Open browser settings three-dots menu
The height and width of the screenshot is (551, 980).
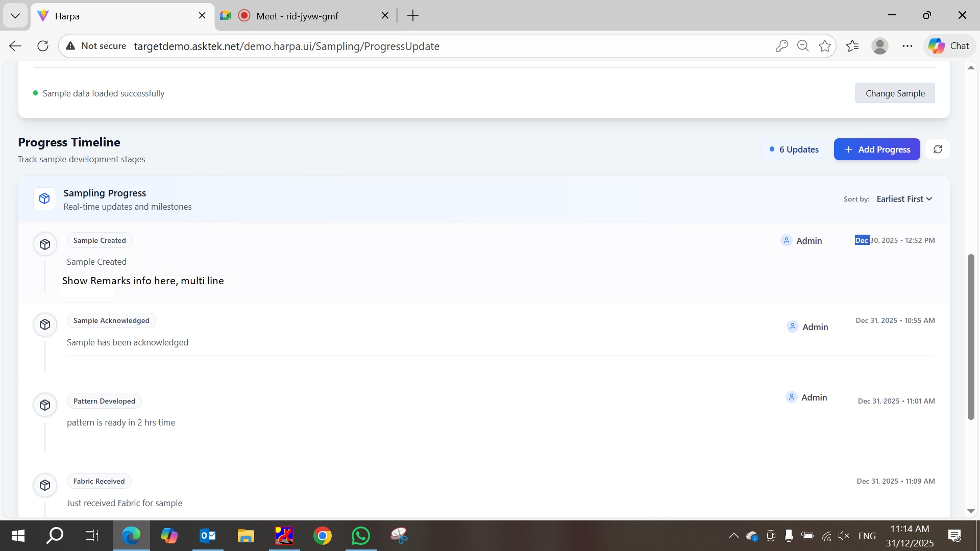click(x=907, y=46)
